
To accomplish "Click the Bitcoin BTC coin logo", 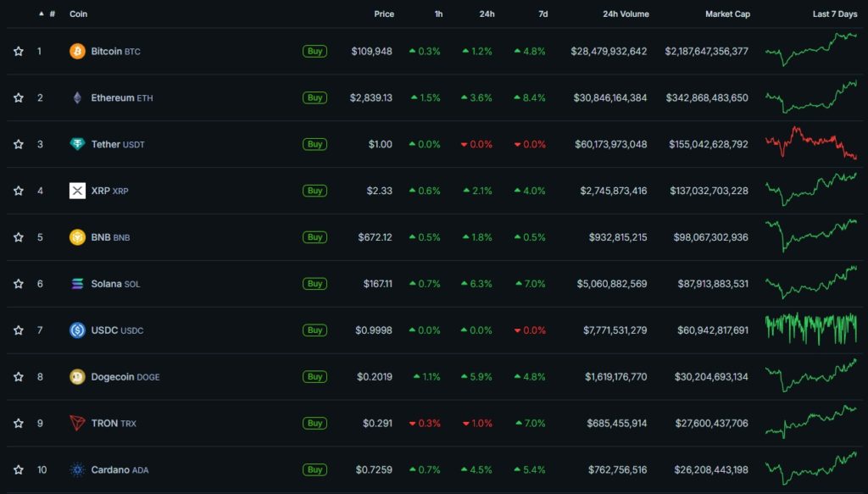I will tap(78, 51).
